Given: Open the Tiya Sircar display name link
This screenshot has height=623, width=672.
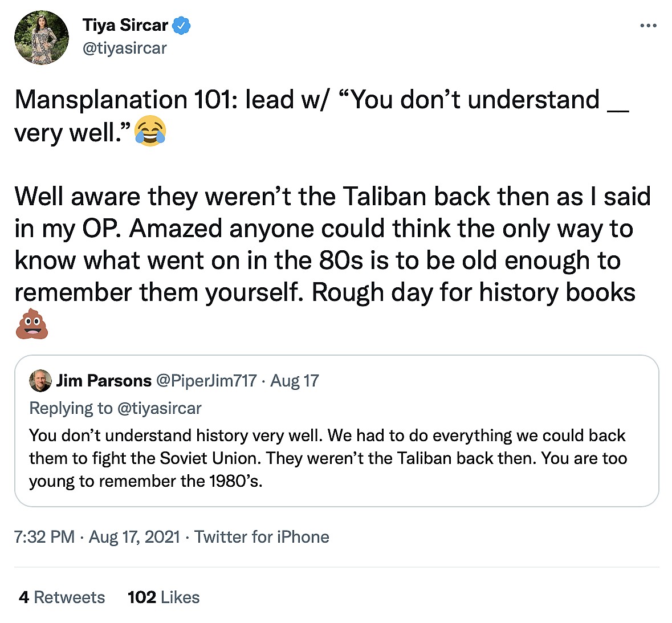Looking at the screenshot, I should point(125,26).
